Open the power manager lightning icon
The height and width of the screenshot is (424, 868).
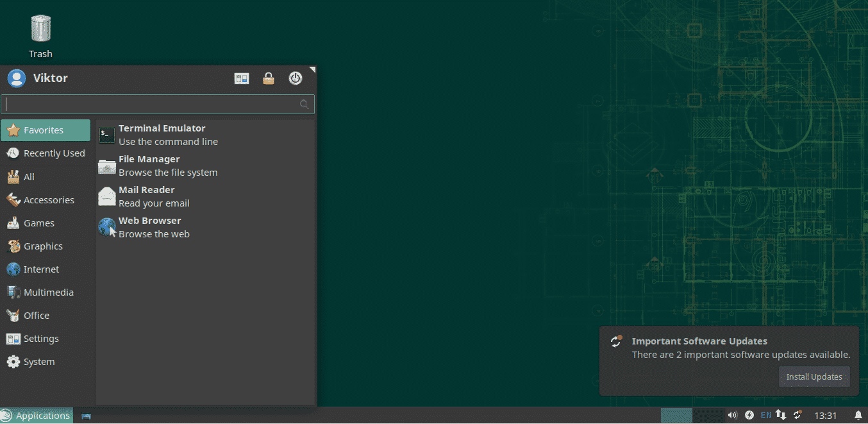[749, 415]
